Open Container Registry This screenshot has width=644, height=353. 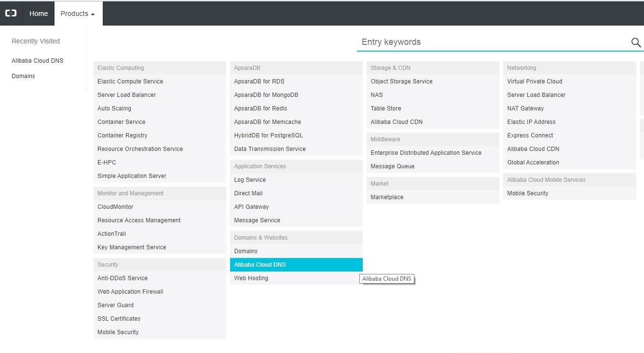[x=160, y=136]
